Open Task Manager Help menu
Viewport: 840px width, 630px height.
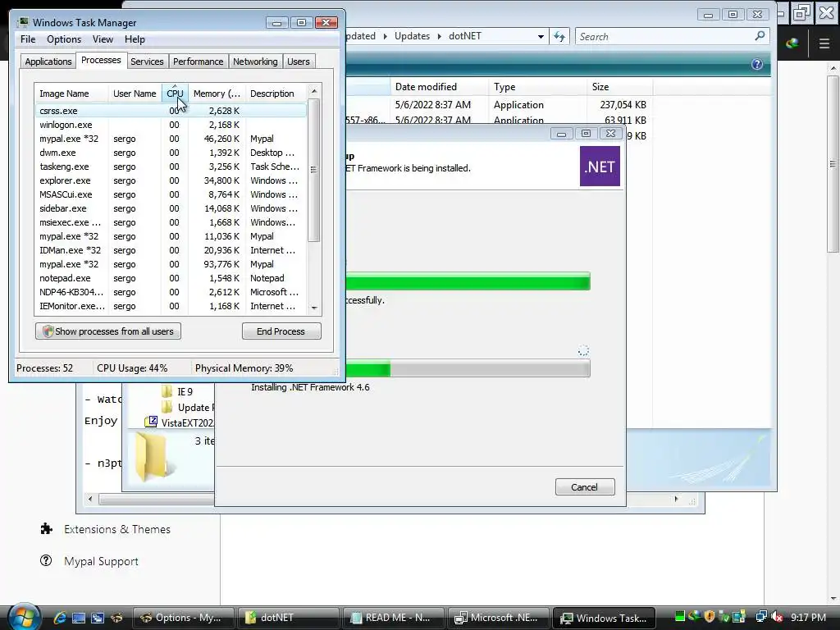135,39
